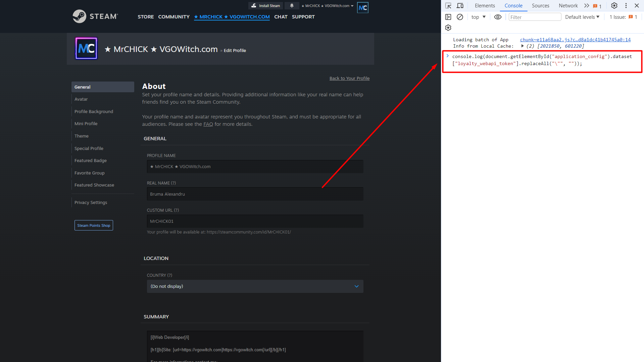The height and width of the screenshot is (362, 644).
Task: Click the Install Steam button
Action: (x=265, y=6)
